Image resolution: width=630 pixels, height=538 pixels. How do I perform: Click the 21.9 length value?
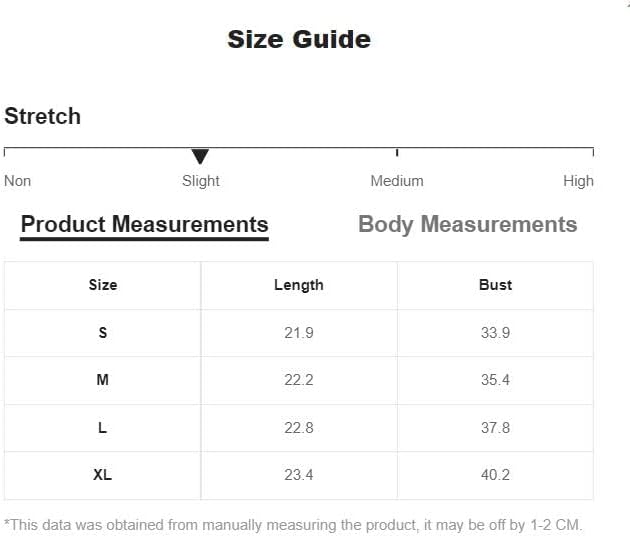299,333
